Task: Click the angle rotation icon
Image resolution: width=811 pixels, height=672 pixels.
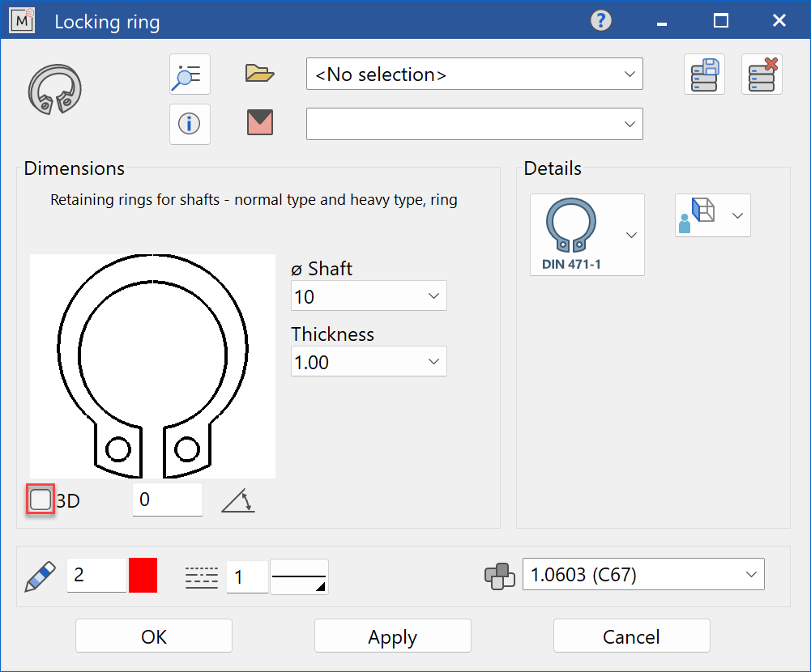Action: [238, 500]
